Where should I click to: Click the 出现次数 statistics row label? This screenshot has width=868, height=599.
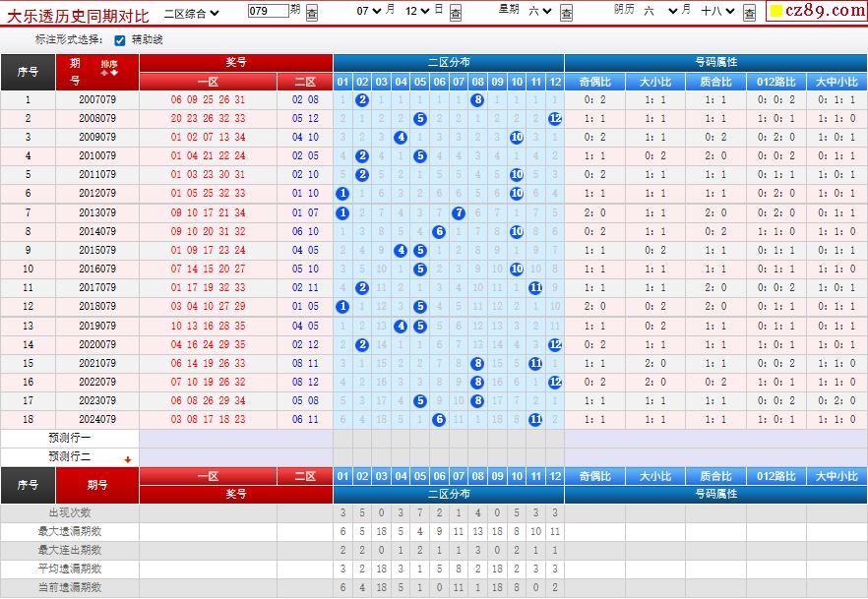click(70, 512)
